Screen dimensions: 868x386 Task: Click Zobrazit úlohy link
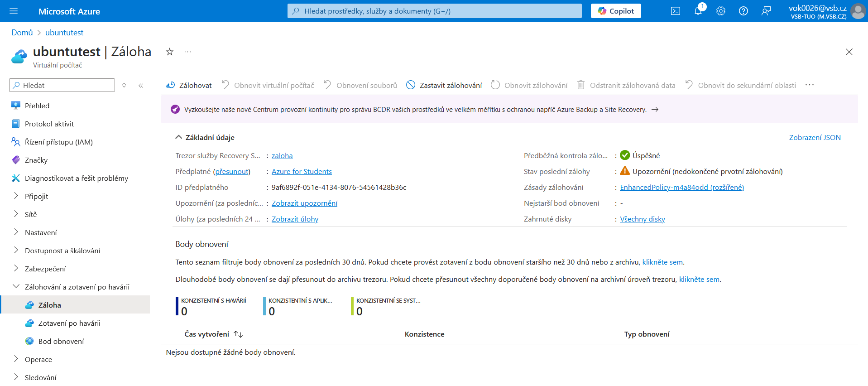(x=295, y=219)
